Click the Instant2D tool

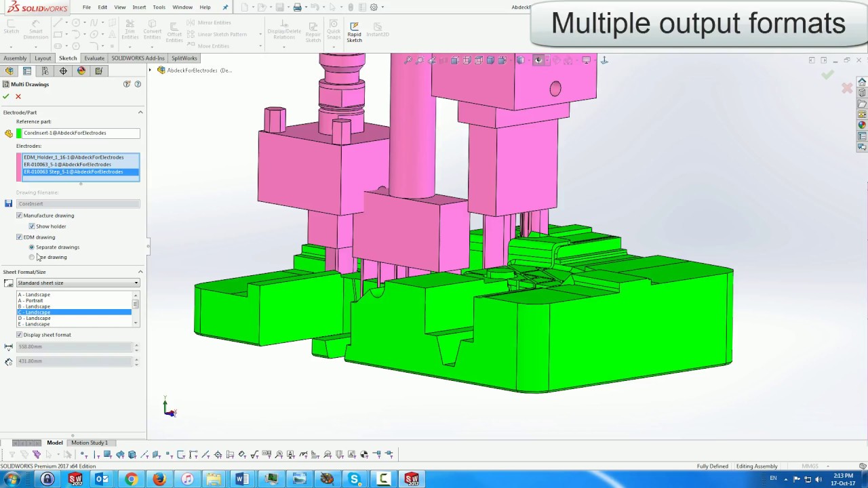(378, 29)
